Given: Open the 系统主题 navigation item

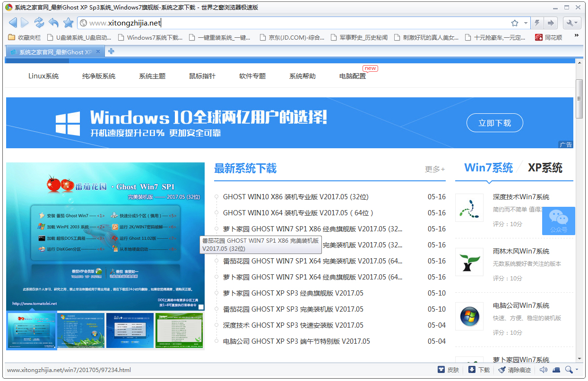Looking at the screenshot, I should point(152,76).
